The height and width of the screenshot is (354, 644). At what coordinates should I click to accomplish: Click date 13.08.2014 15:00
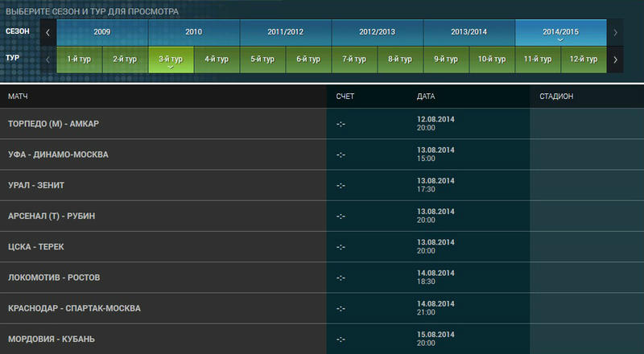[x=436, y=154]
